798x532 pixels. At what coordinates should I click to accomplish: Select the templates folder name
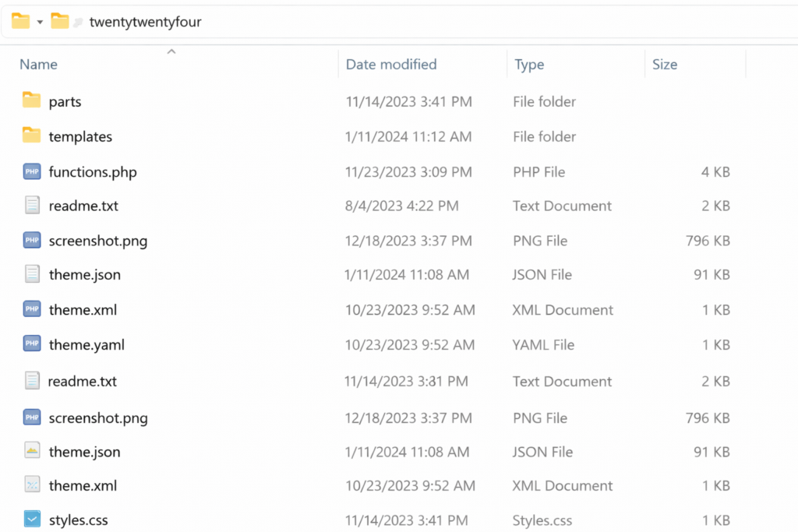tap(80, 137)
